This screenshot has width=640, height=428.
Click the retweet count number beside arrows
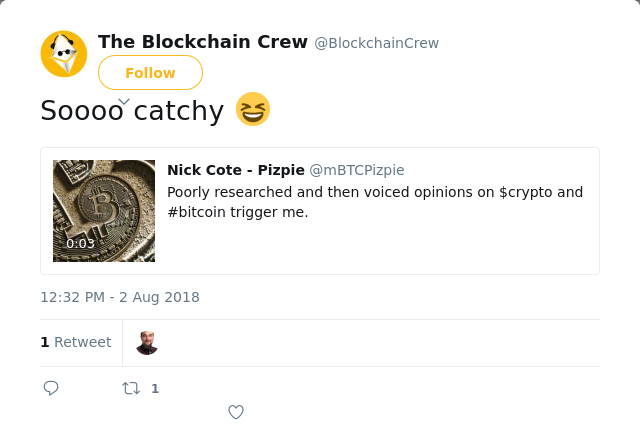coord(155,388)
